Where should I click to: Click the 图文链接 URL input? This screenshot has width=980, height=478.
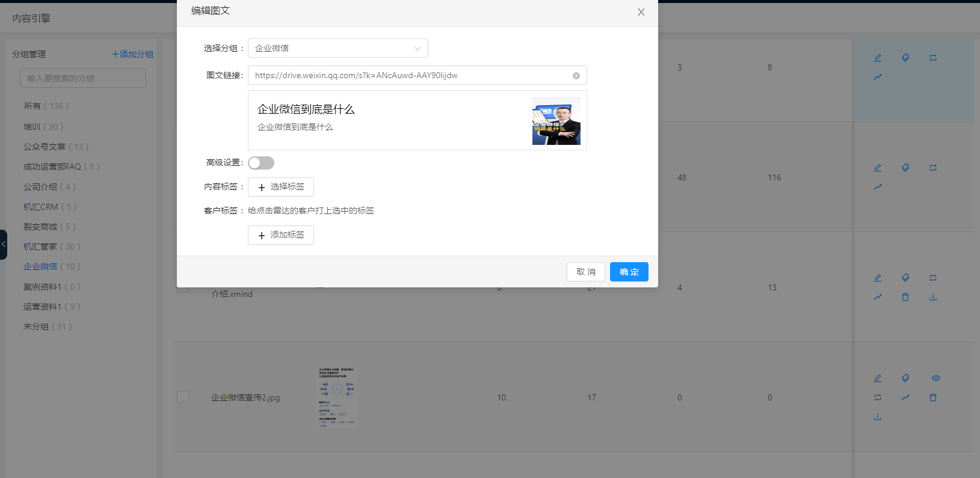point(417,75)
